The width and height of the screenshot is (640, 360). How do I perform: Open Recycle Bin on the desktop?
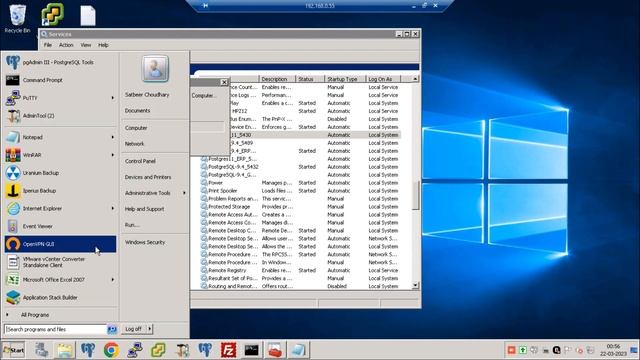[18, 18]
